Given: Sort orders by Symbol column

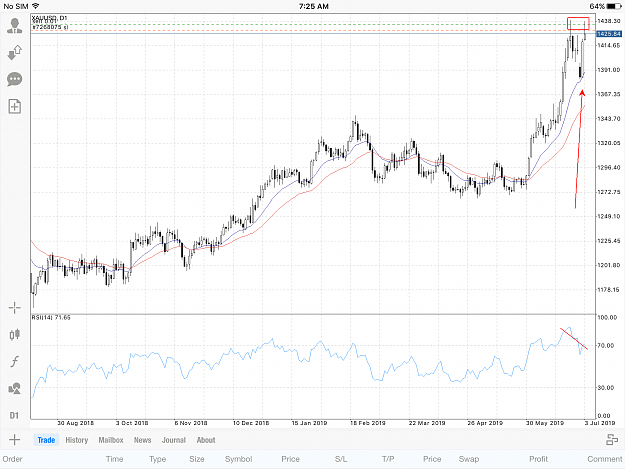Looking at the screenshot, I should click(x=238, y=459).
